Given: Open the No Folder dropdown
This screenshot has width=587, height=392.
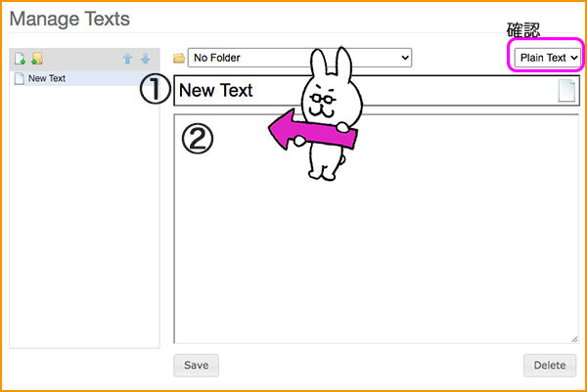Looking at the screenshot, I should tap(299, 58).
